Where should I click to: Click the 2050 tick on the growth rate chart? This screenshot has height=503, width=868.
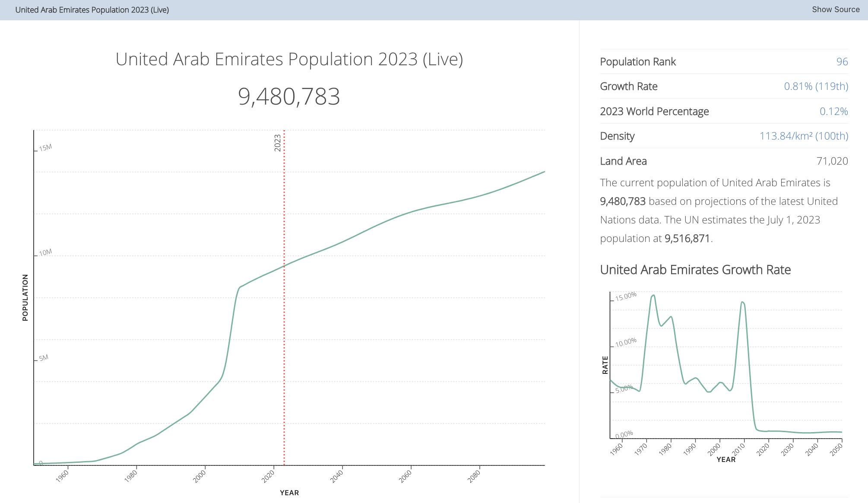[836, 450]
